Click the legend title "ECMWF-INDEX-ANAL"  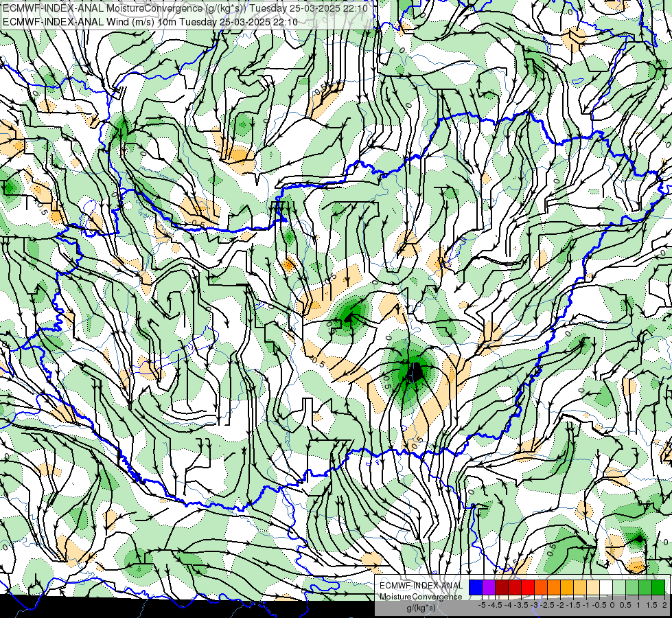point(421,586)
